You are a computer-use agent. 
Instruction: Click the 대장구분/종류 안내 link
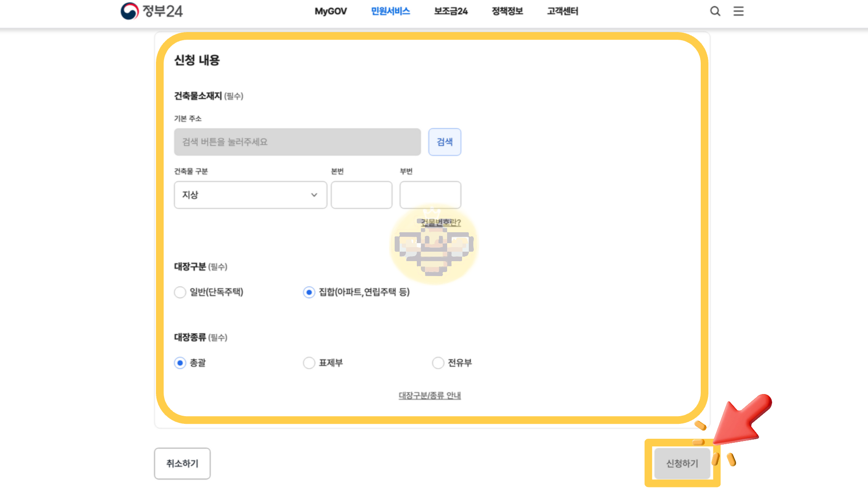click(429, 395)
